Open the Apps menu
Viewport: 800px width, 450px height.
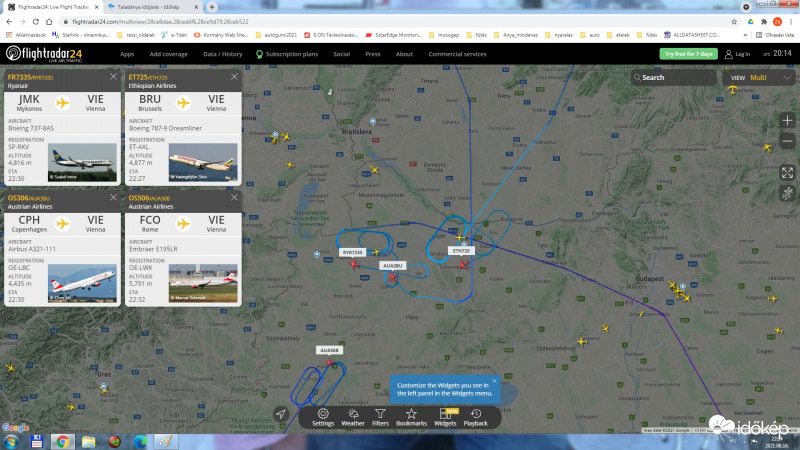click(127, 54)
